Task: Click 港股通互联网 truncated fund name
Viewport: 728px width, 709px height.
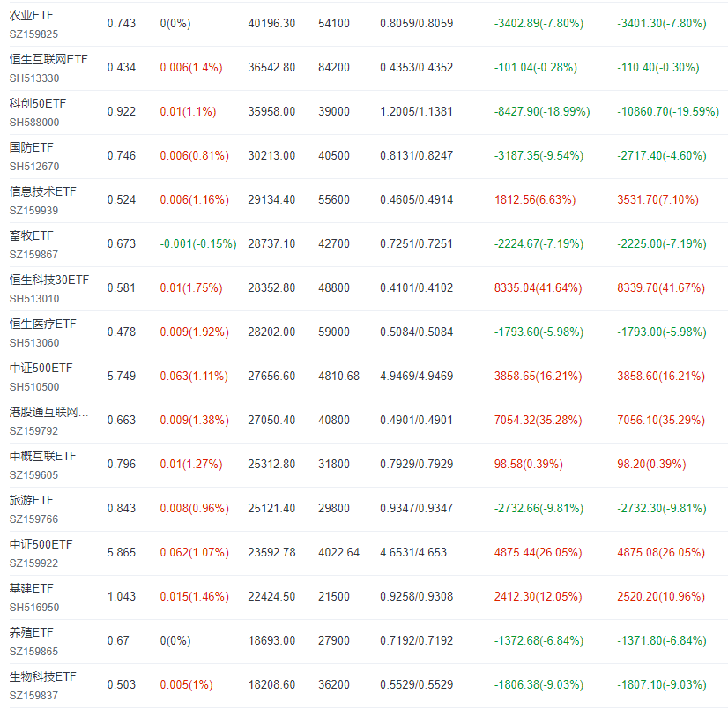Action: 48,413
